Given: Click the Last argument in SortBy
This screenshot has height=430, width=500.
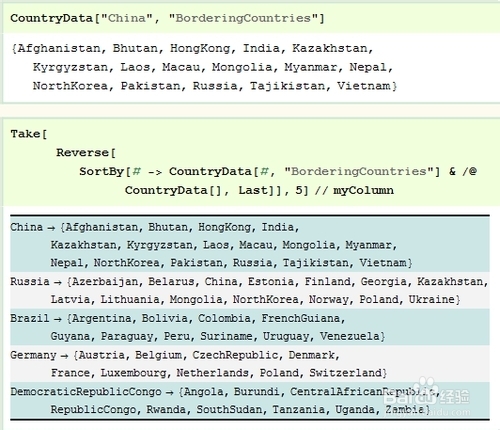Looking at the screenshot, I should [x=253, y=190].
